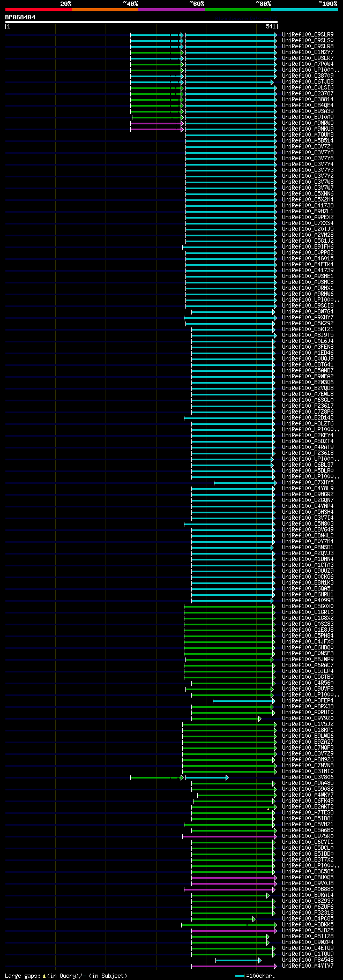The image size is (343, 980).
Task: Select the UniRef100_B4FTK4 entry
Action: [308, 265]
